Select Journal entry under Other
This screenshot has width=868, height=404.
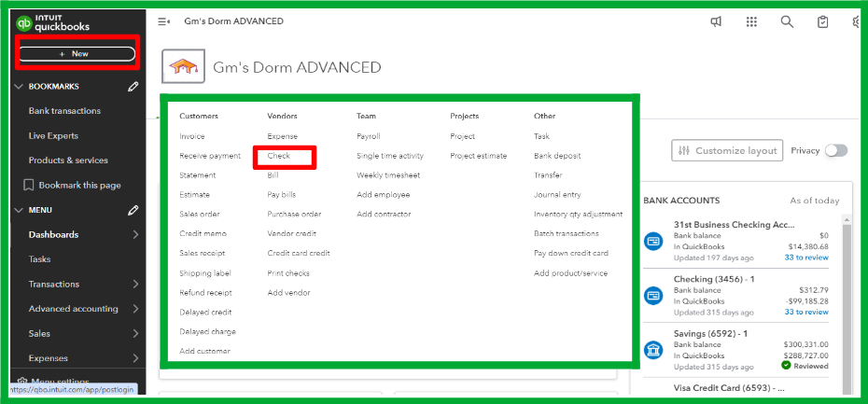pos(557,195)
